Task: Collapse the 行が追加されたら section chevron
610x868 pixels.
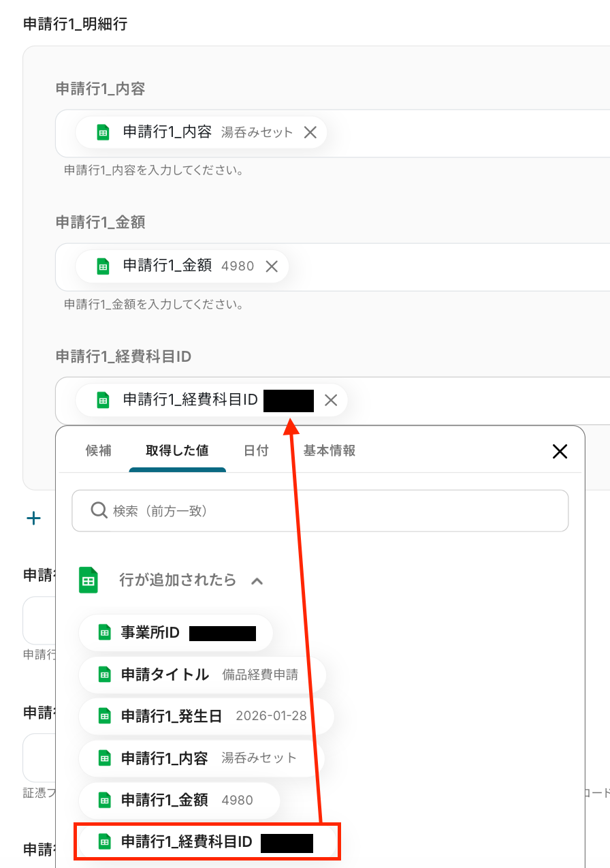Action: 257,580
